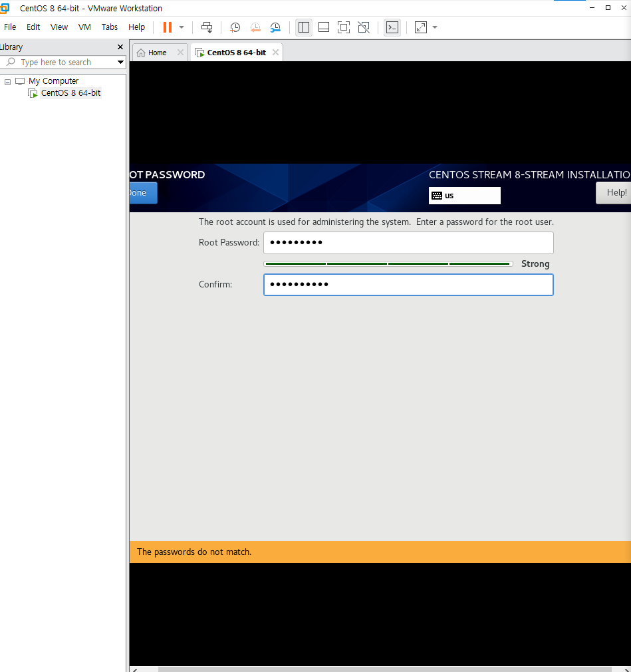Screen dimensions: 631x672
Task: Revert the virtual machine to its snapshot
Action: (x=255, y=27)
